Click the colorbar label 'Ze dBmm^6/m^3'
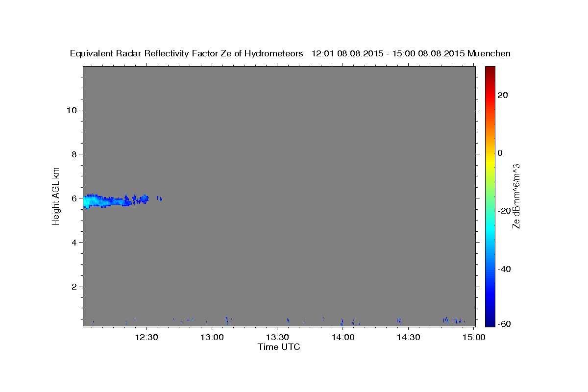This screenshot has width=588, height=392. pos(515,196)
